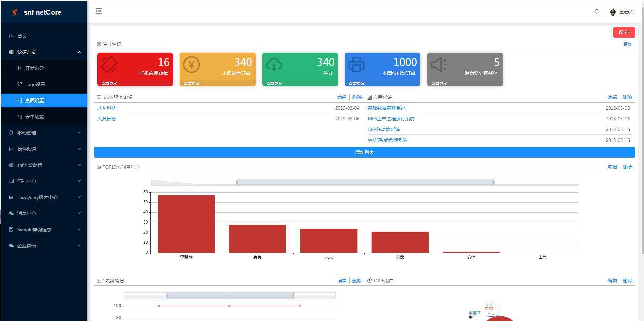
Task: Toggle the sidebar collapse icon
Action: pos(99,11)
